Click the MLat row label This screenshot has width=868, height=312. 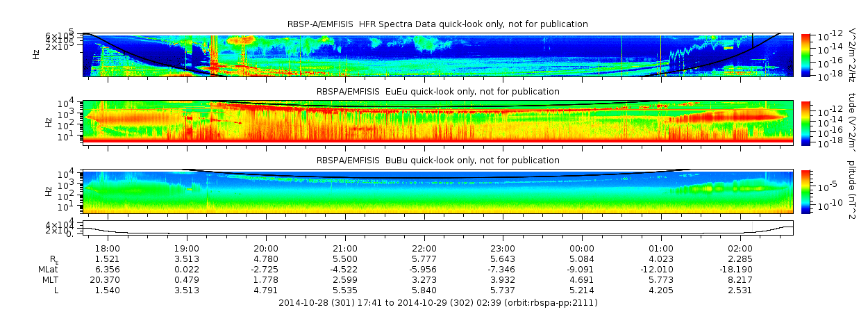pyautogui.click(x=48, y=269)
